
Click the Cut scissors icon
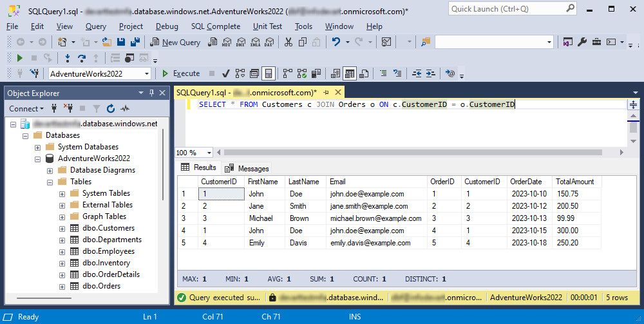tap(289, 42)
